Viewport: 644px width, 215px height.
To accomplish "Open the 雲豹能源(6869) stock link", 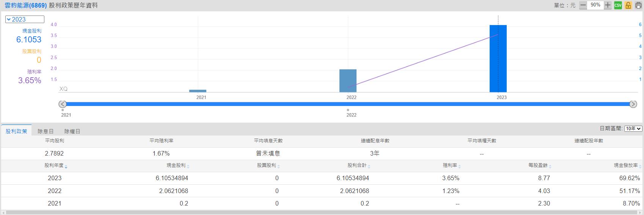I will pos(25,5).
